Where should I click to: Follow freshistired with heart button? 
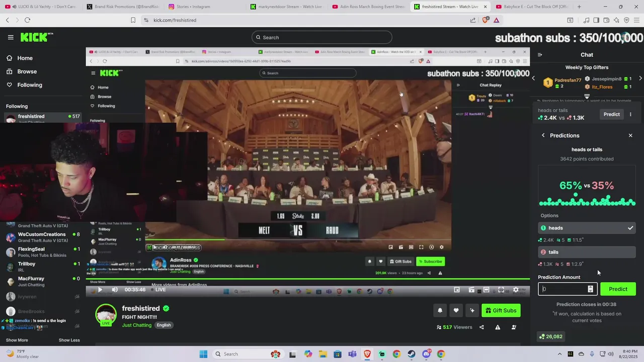[x=456, y=310]
